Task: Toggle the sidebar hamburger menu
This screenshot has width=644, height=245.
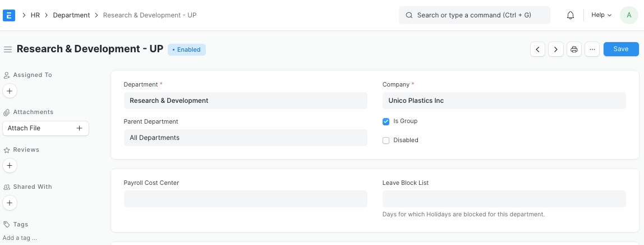Action: [8, 49]
